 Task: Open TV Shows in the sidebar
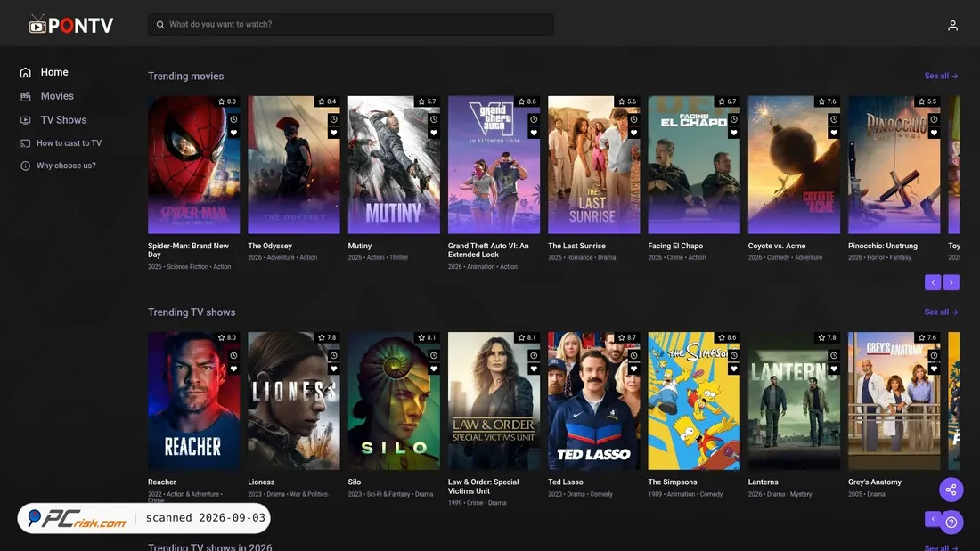53,120
